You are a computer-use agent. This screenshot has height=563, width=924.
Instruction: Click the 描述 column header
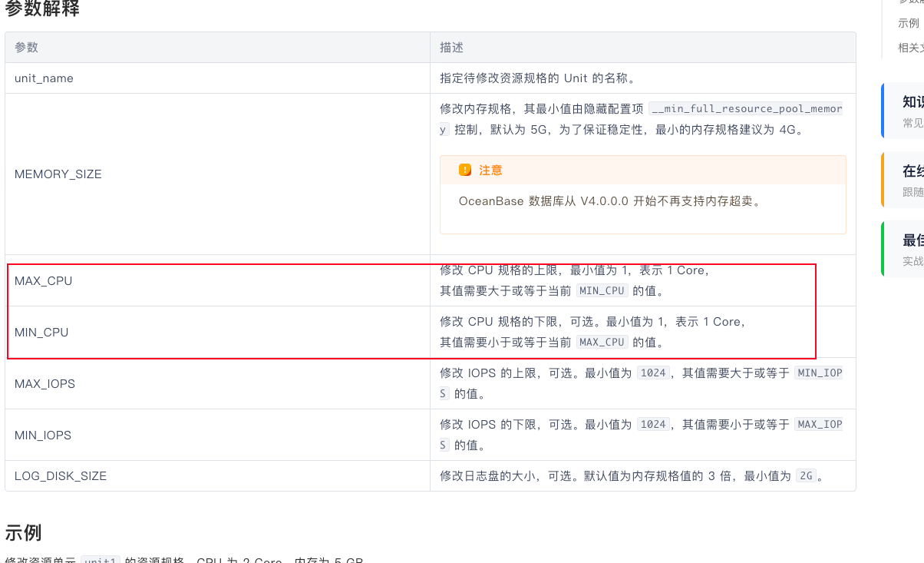[643, 48]
